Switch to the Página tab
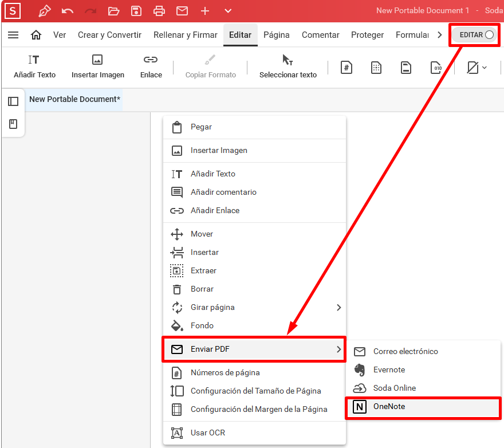The height and width of the screenshot is (448, 504). click(x=277, y=35)
